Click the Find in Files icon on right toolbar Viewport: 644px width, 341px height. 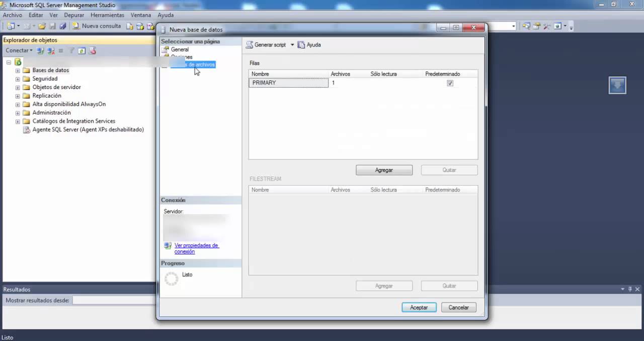click(x=526, y=26)
